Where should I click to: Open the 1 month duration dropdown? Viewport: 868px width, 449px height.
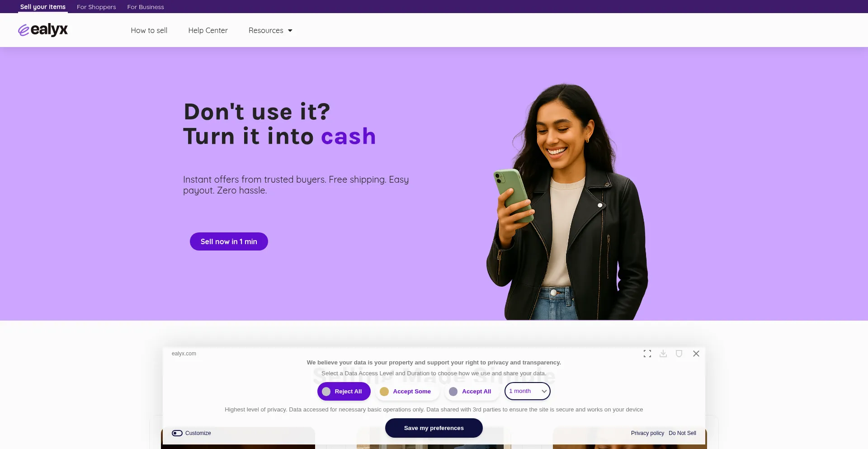pos(528,391)
